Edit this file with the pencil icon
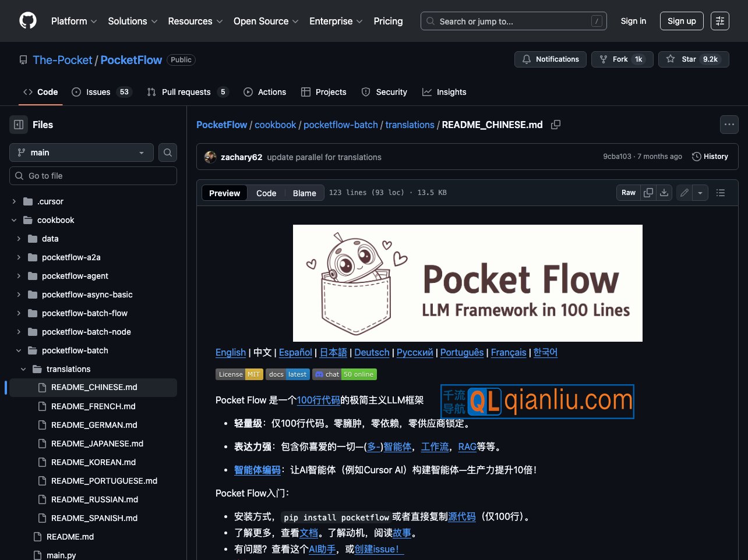The image size is (748, 560). tap(684, 192)
